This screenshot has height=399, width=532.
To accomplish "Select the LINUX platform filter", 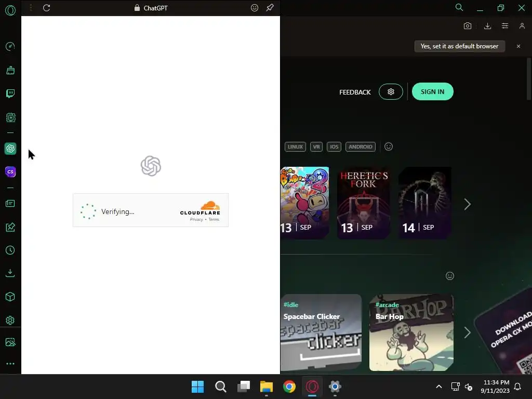I will point(295,147).
